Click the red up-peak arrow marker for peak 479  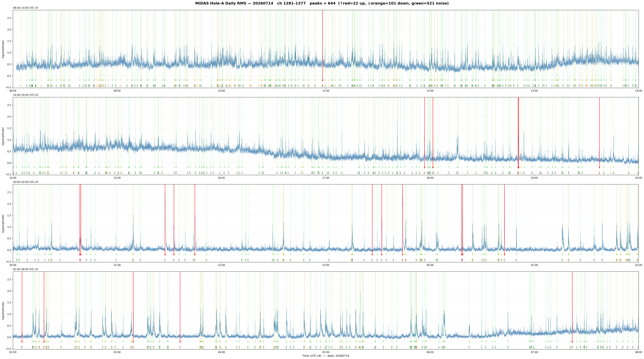click(505, 254)
